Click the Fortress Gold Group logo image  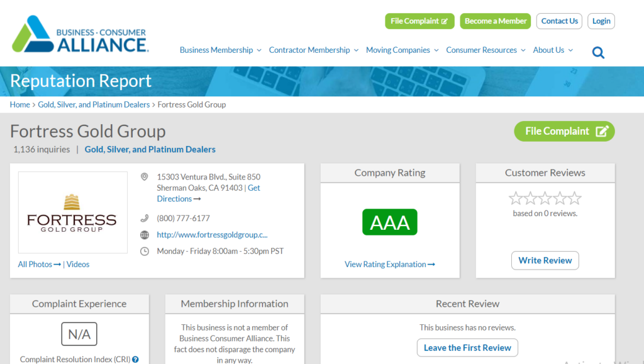pyautogui.click(x=73, y=212)
